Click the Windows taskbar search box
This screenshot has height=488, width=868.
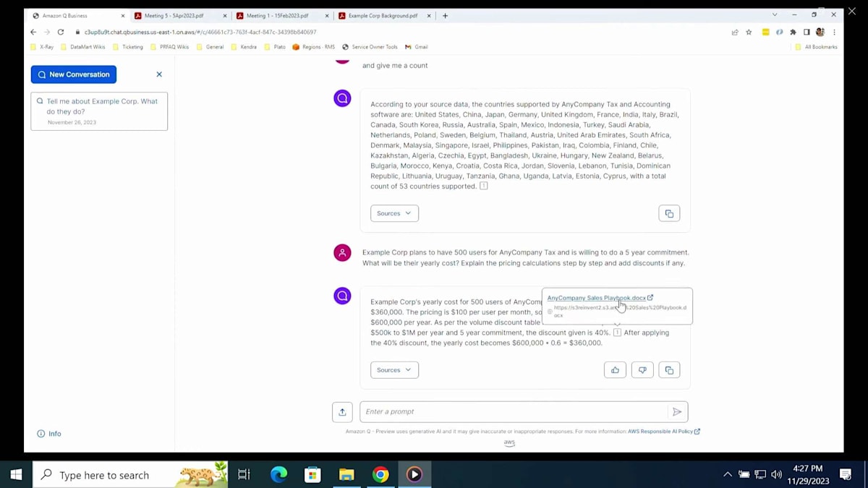point(130,475)
